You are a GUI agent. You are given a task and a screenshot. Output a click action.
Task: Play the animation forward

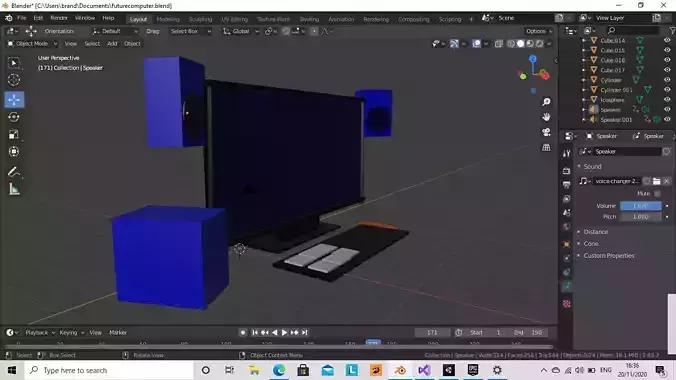pyautogui.click(x=285, y=333)
